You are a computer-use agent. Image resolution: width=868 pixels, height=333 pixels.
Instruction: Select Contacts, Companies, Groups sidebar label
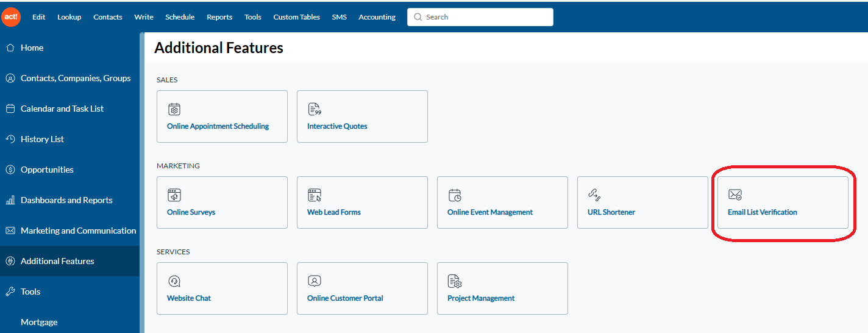tap(76, 78)
